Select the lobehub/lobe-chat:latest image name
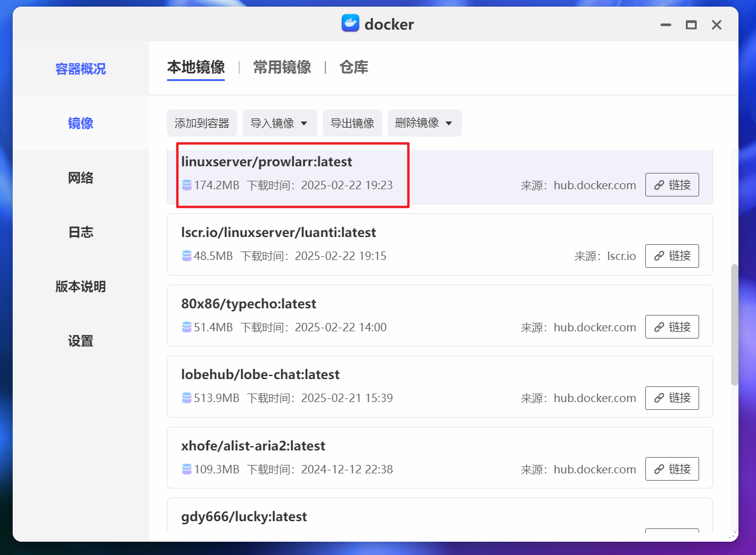Viewport: 756px width, 555px height. (261, 375)
